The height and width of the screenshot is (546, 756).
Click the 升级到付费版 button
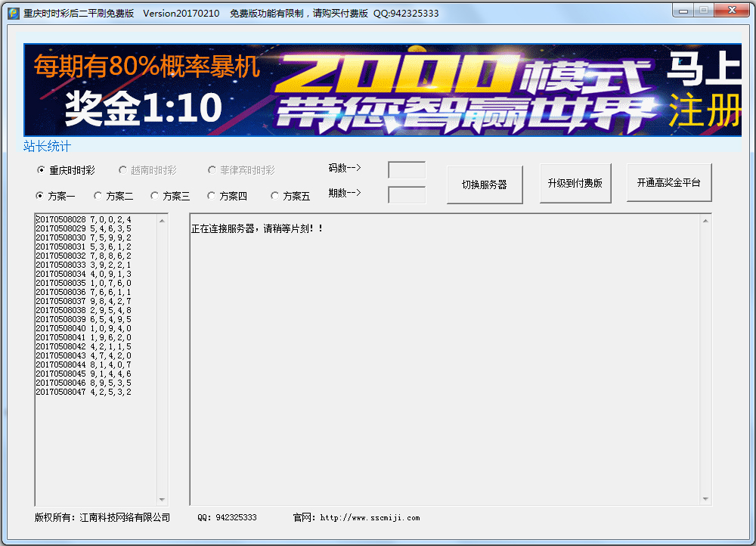coord(575,183)
